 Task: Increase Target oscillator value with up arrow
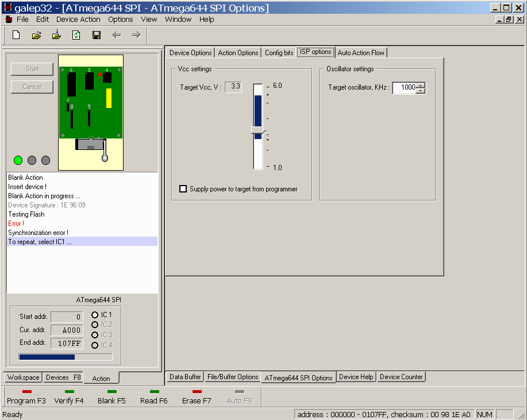421,86
